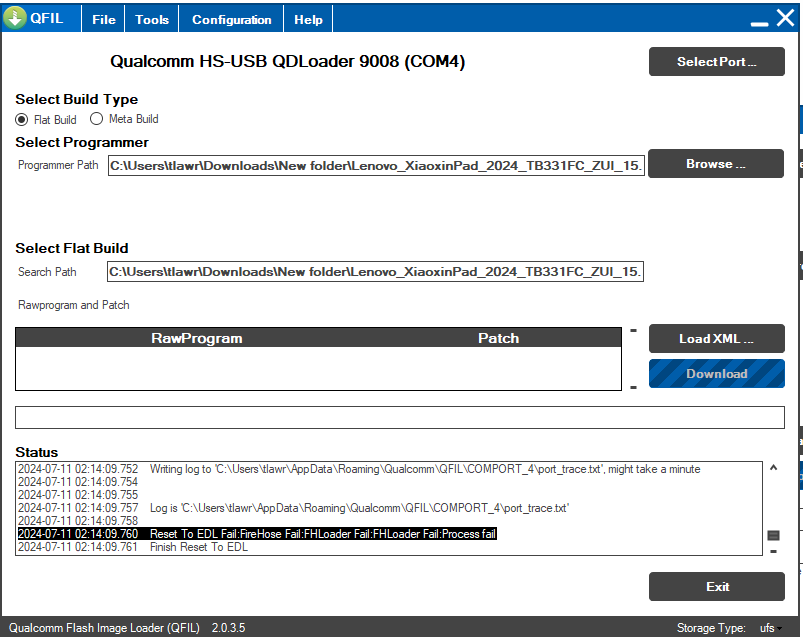Minimize the QFIL window
This screenshot has width=803, height=637.
(759, 24)
